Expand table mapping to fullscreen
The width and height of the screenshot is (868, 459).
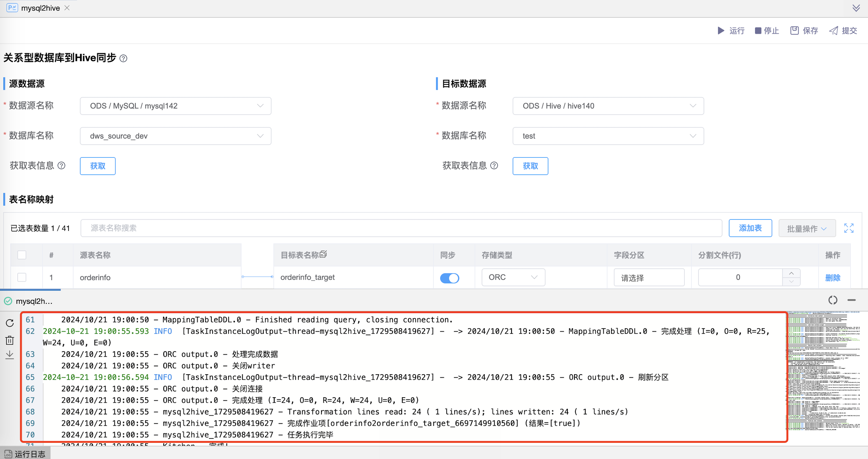pyautogui.click(x=849, y=228)
